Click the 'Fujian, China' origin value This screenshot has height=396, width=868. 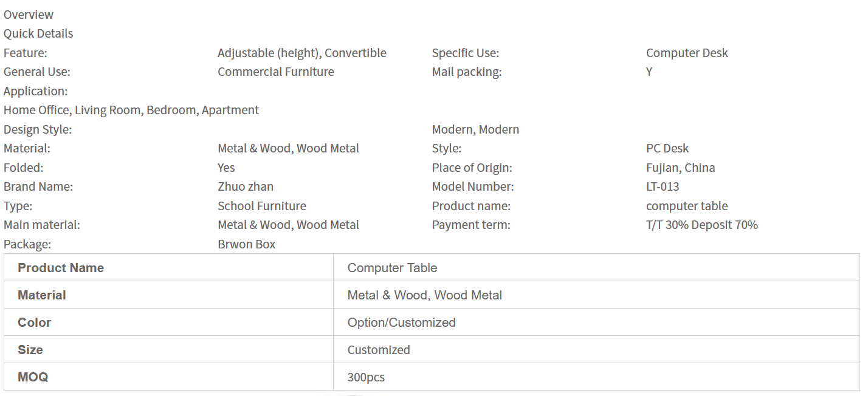coord(680,168)
